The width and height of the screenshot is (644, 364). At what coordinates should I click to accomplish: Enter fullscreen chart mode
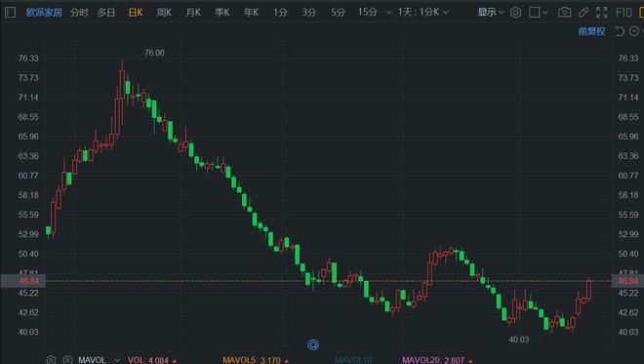pyautogui.click(x=601, y=13)
